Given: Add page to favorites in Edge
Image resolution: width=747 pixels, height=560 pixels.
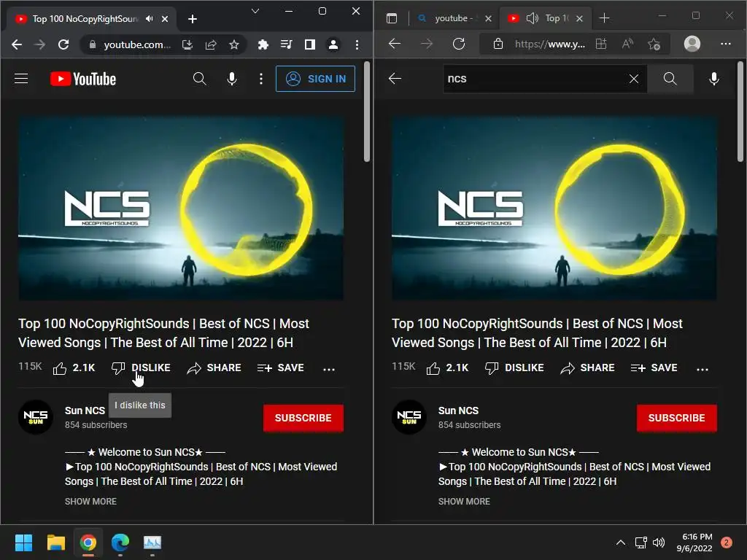Looking at the screenshot, I should point(654,44).
